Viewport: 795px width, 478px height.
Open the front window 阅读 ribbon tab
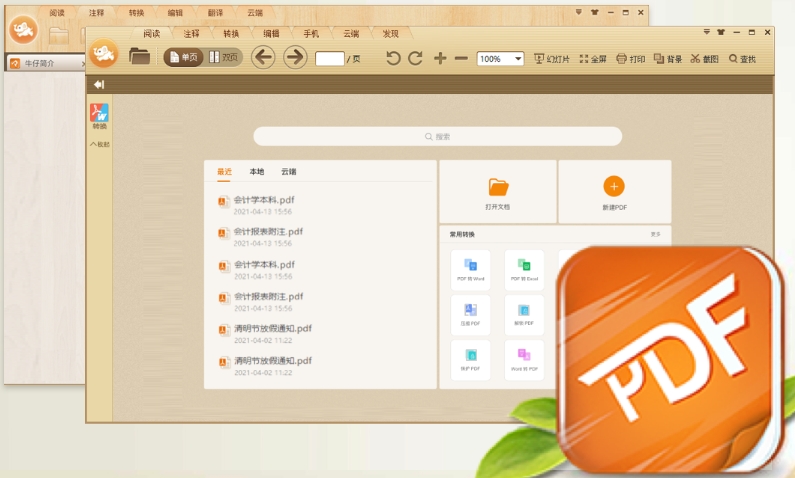152,33
